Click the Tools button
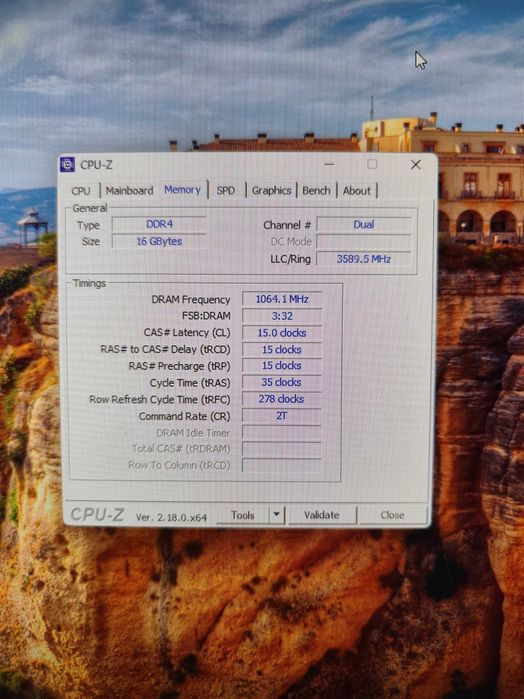Image resolution: width=524 pixels, height=699 pixels. point(243,515)
